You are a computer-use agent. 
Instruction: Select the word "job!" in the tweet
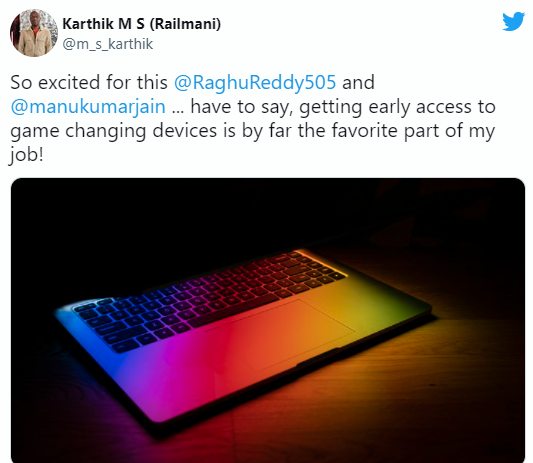pyautogui.click(x=26, y=155)
